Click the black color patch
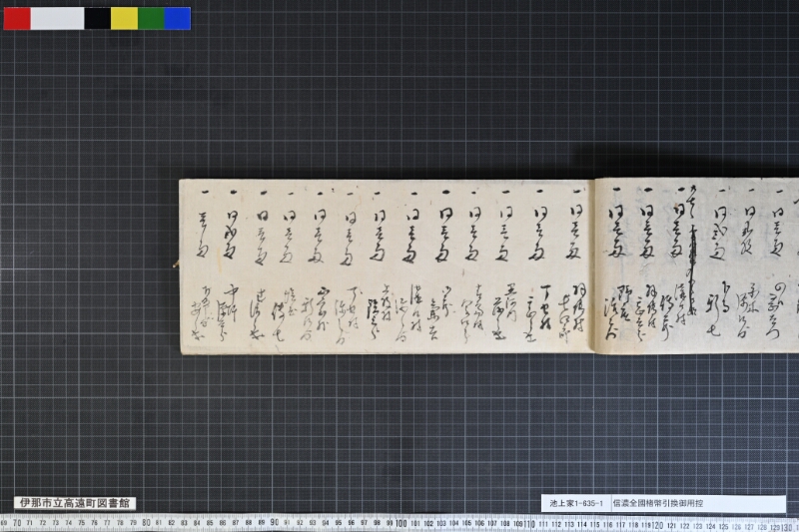The height and width of the screenshot is (532, 799). (x=97, y=18)
